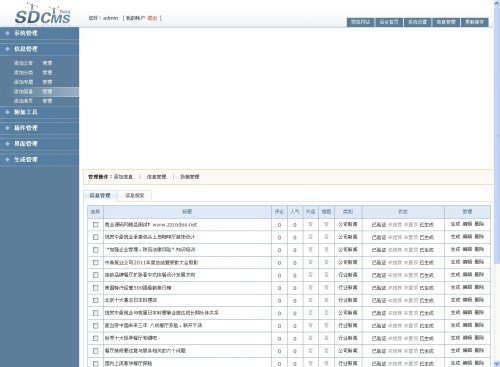
Task: Open 添加分类 in the sidebar submenu
Action: 23,73
